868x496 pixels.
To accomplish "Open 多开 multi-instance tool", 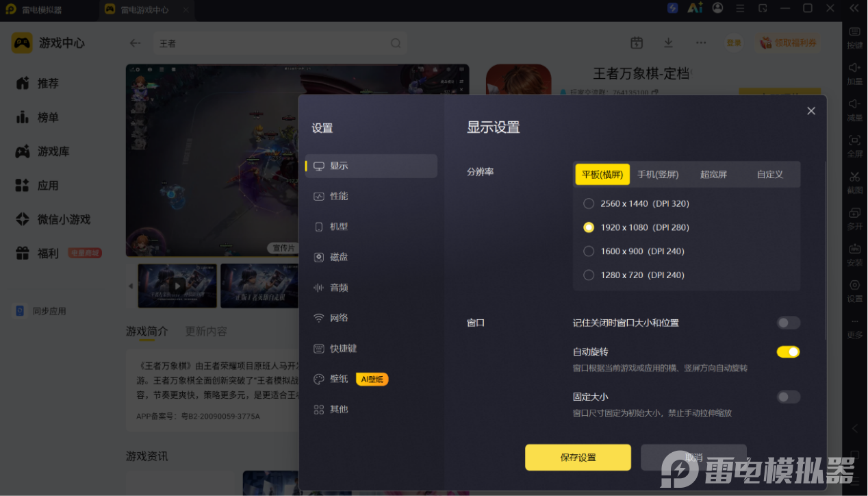I will pos(855,219).
